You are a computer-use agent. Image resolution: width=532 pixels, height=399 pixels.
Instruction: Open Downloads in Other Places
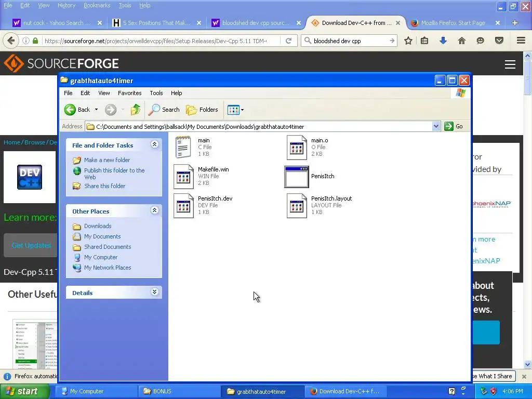click(x=98, y=226)
